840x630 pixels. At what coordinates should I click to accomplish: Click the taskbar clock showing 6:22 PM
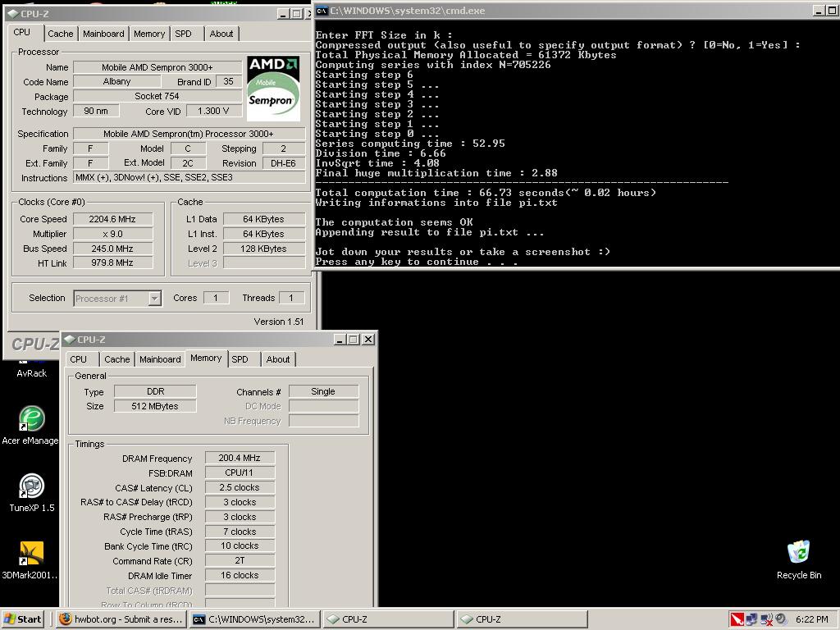(811, 619)
